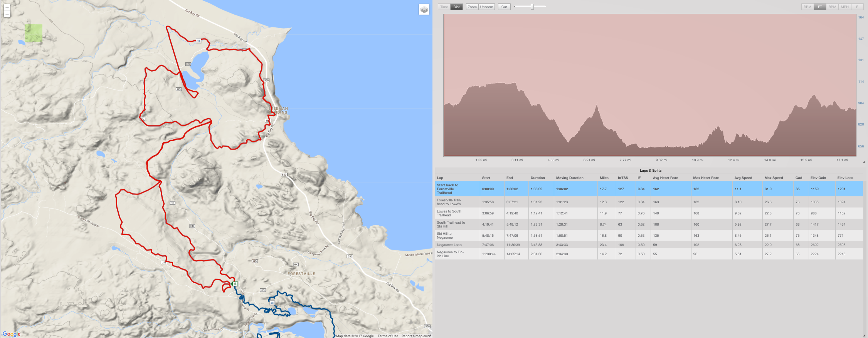The height and width of the screenshot is (338, 868).
Task: Sort by the End column header
Action: point(510,178)
